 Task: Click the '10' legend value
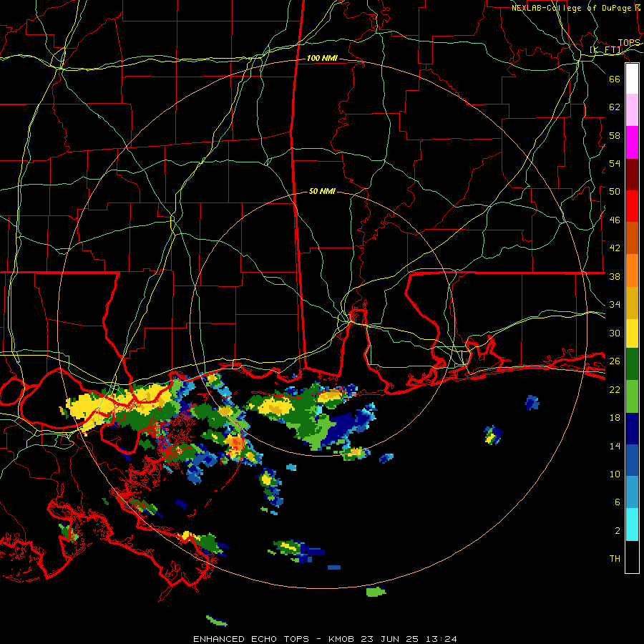point(615,474)
